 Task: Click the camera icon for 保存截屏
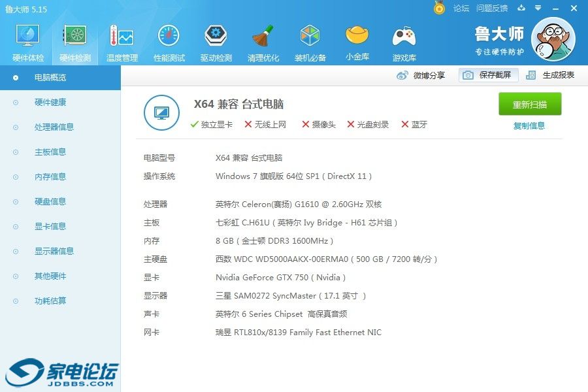click(x=468, y=75)
